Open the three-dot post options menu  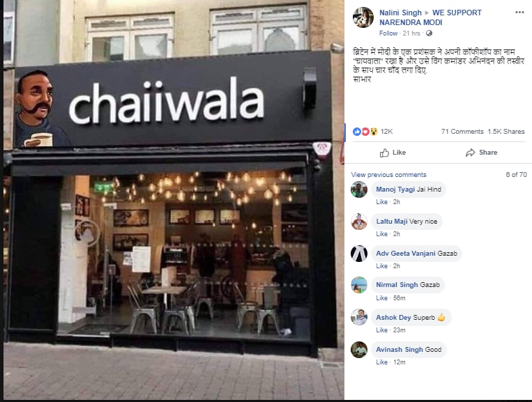519,13
